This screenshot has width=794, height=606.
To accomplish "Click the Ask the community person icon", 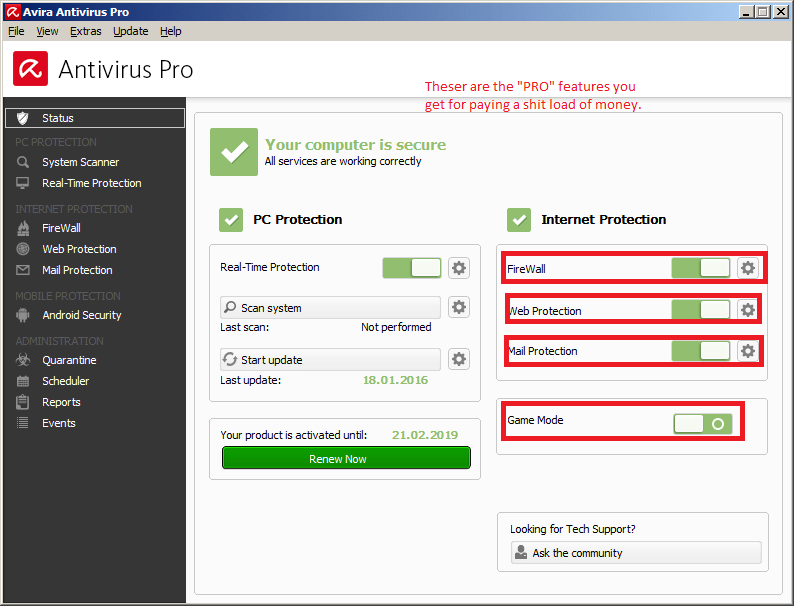I will pos(521,552).
